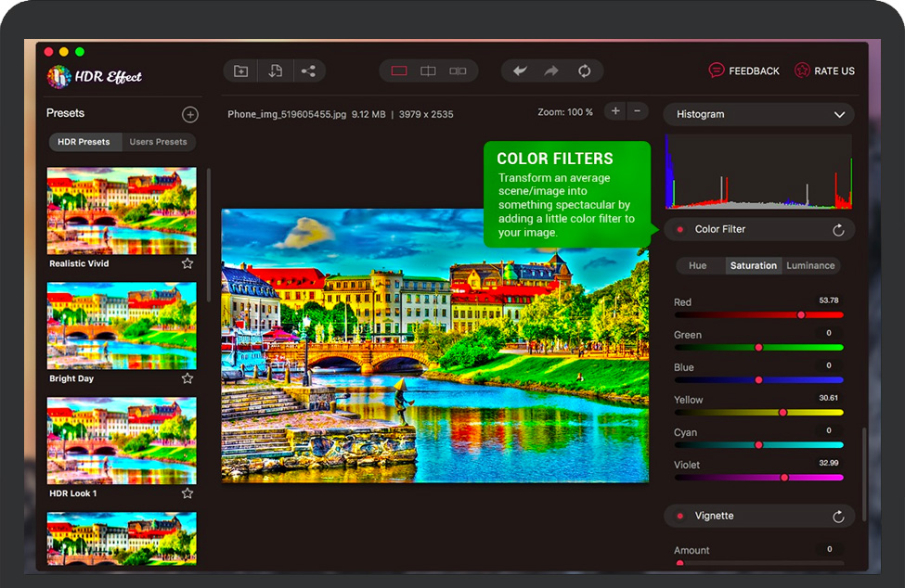Toggle the Vignette enable dot
This screenshot has height=588, width=905.
pyautogui.click(x=680, y=517)
